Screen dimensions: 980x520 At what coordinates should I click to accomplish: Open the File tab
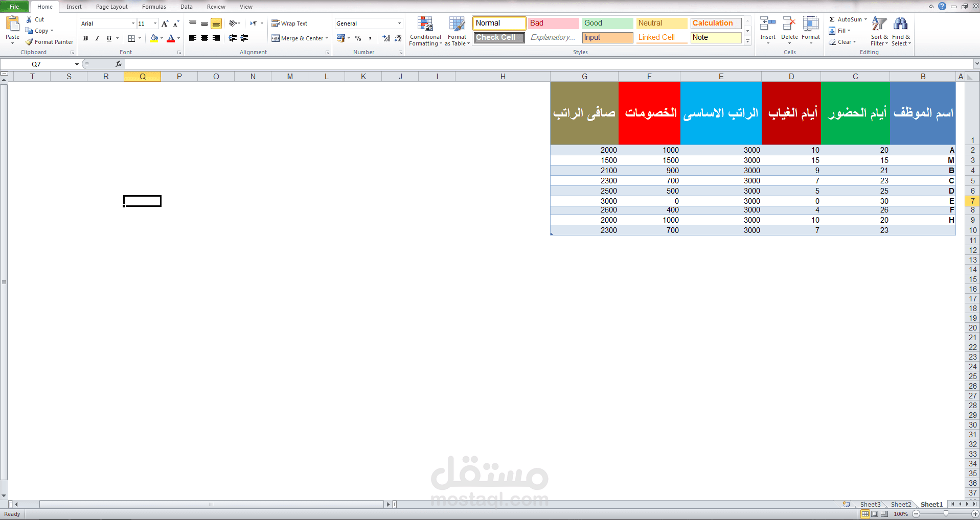coord(14,7)
